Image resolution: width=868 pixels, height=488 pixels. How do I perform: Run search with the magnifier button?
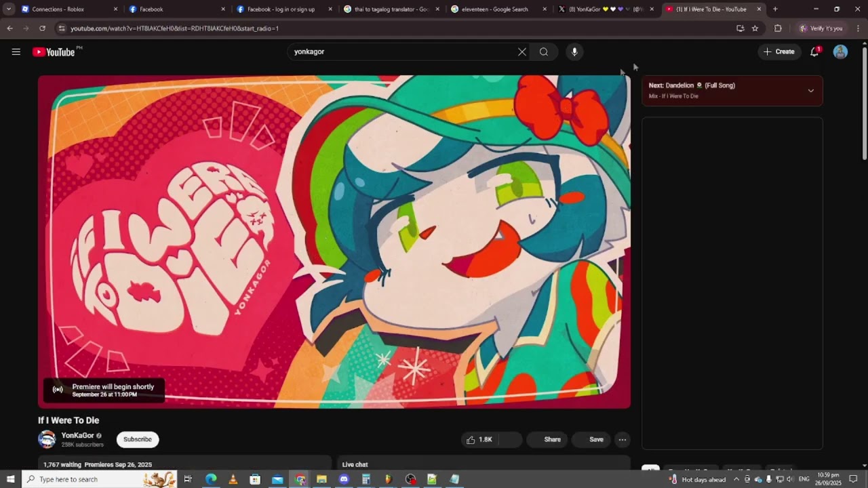click(544, 52)
